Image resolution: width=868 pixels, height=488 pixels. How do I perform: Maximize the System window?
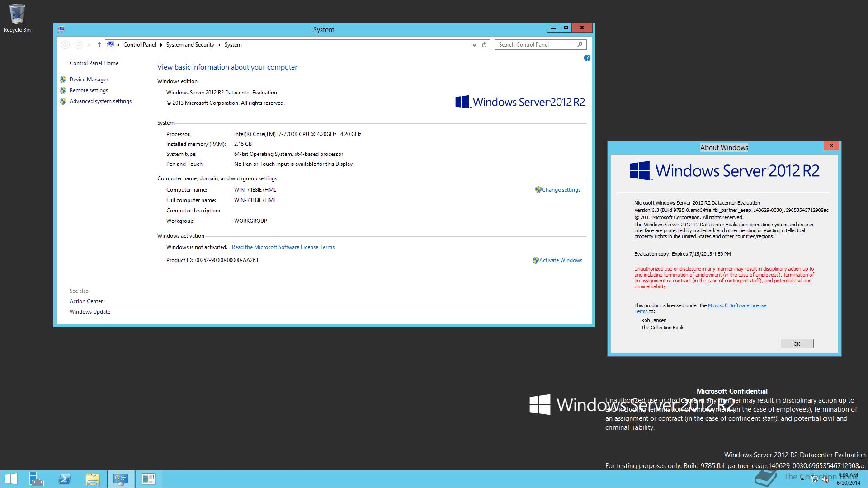[x=566, y=28]
